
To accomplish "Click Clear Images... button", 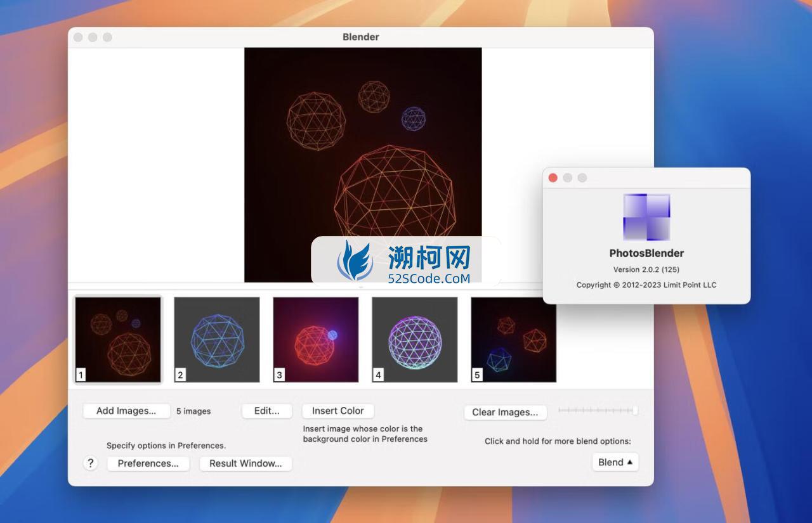I will [x=505, y=412].
